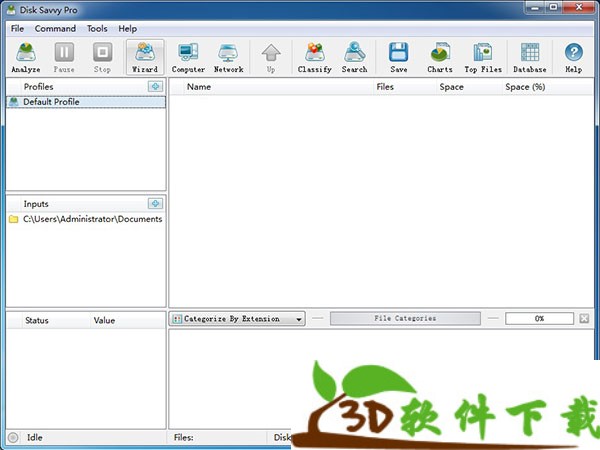
Task: Sort by the Space (%) column header
Action: 548,87
